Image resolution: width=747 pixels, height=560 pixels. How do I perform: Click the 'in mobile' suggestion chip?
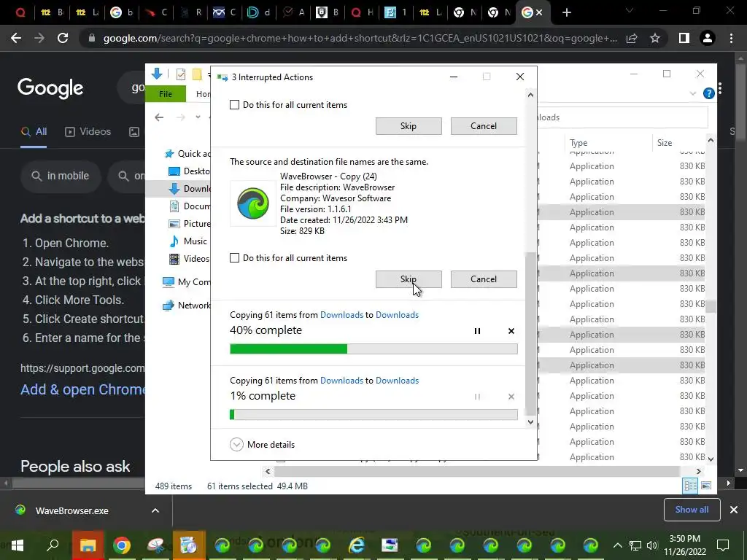click(x=61, y=176)
